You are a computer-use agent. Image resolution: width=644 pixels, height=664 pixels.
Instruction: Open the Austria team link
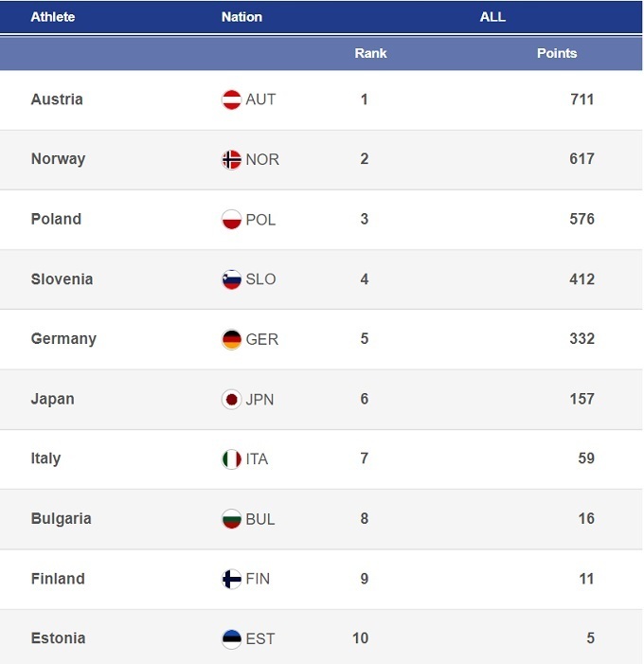coord(57,99)
